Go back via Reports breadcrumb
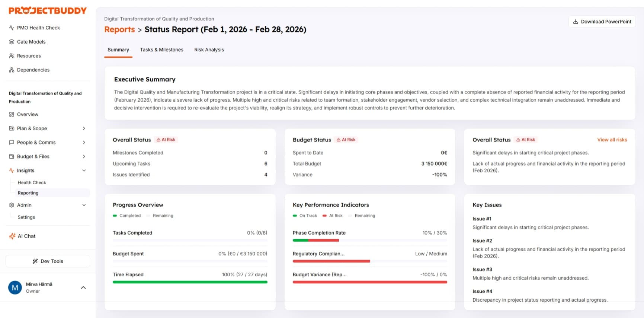Image resolution: width=644 pixels, height=318 pixels. pos(119,29)
